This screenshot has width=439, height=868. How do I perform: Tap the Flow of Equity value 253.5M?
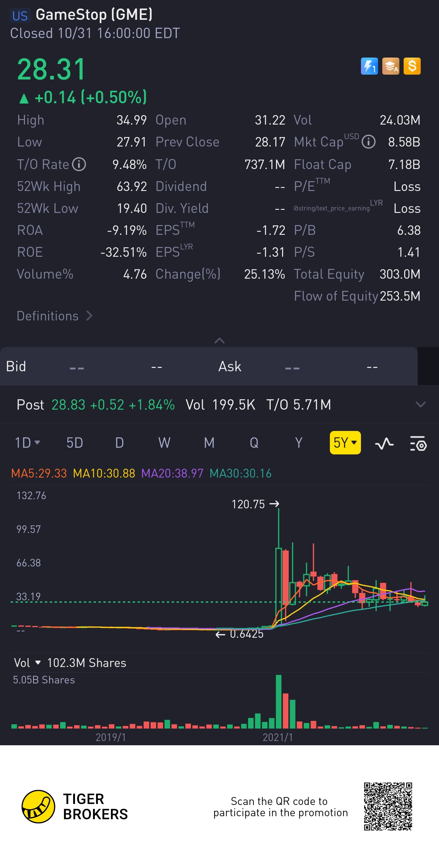pyautogui.click(x=400, y=296)
